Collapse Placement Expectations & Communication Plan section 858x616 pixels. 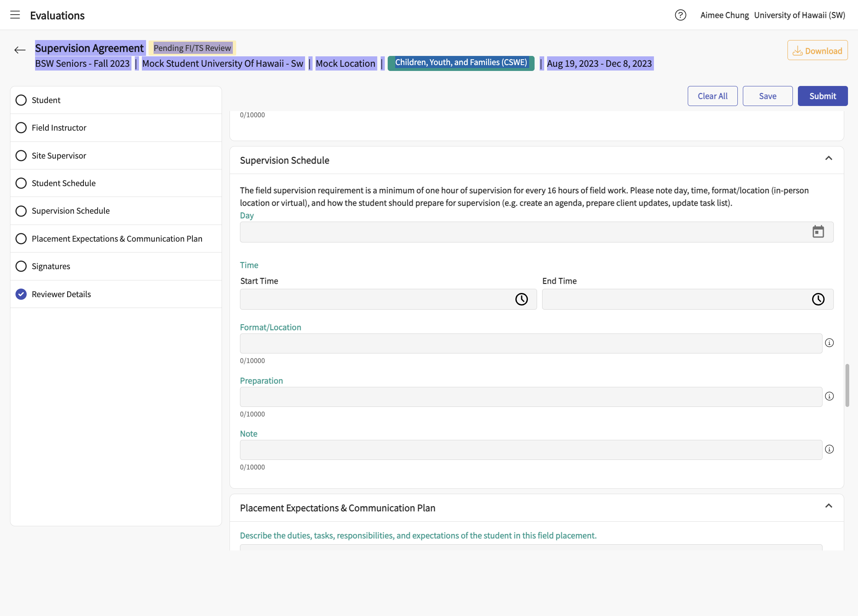pyautogui.click(x=829, y=506)
